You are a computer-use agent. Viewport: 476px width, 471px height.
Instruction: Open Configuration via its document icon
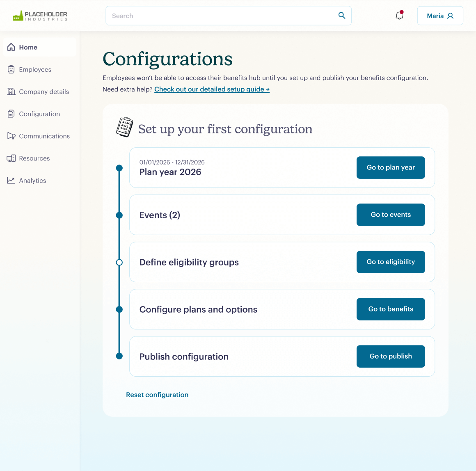pyautogui.click(x=11, y=114)
